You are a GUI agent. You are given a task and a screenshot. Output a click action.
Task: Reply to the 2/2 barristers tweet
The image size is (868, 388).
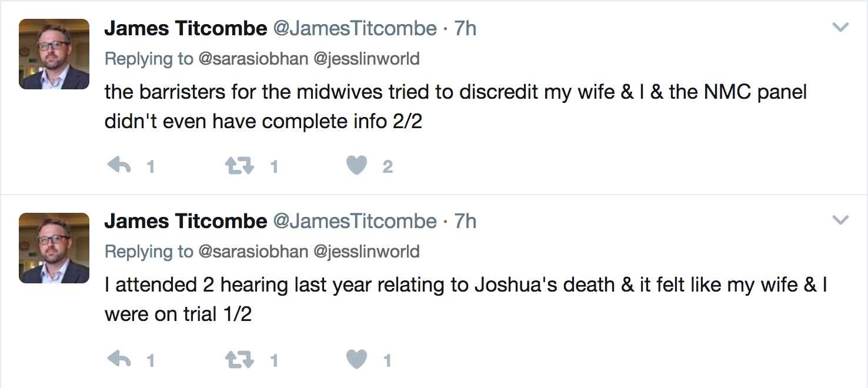(119, 166)
